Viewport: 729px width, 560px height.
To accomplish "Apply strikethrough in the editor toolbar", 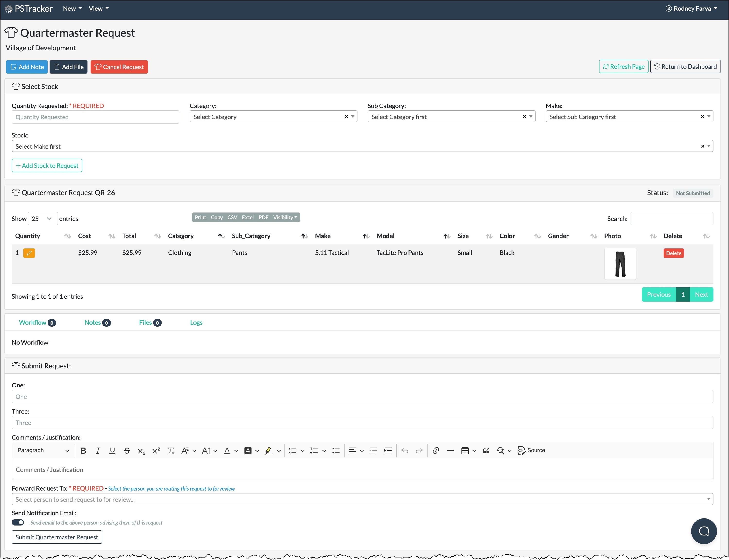I will (127, 451).
